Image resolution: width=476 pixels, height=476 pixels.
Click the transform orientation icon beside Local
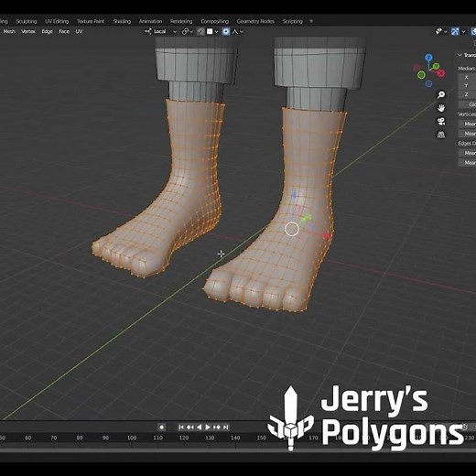point(148,31)
